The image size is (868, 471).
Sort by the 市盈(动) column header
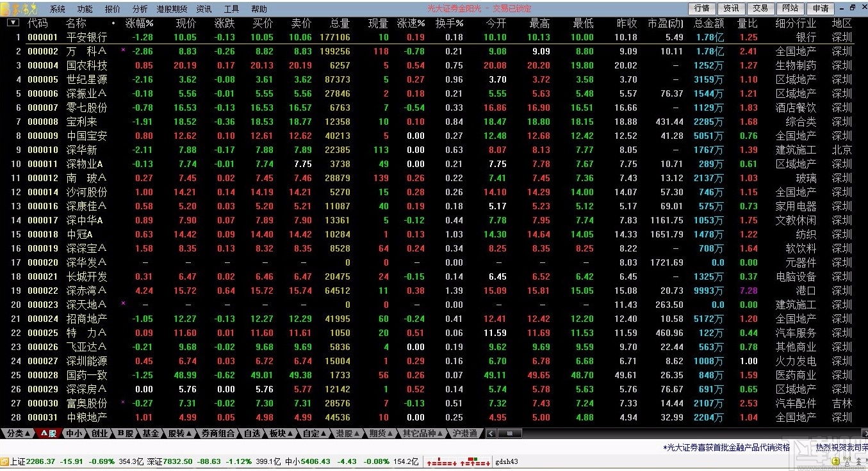pos(666,23)
